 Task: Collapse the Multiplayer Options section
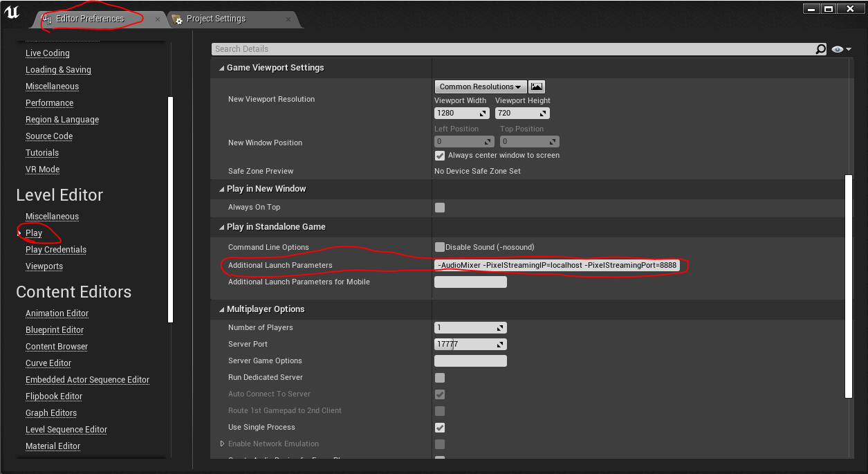(221, 309)
